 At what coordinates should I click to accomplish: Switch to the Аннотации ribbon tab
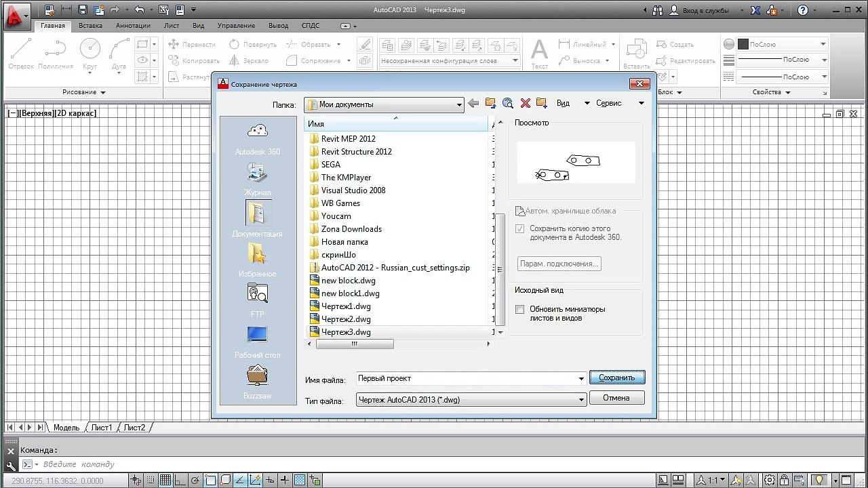click(133, 26)
